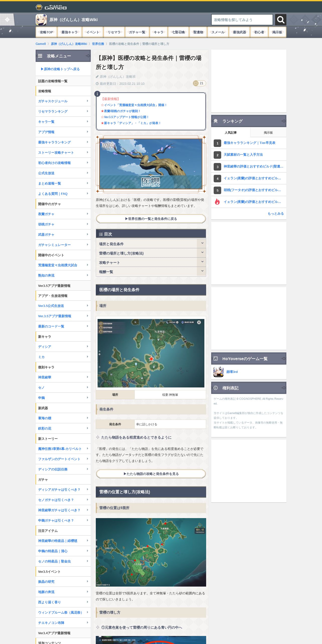Click the flame trending icon in the ranking

coord(217,202)
